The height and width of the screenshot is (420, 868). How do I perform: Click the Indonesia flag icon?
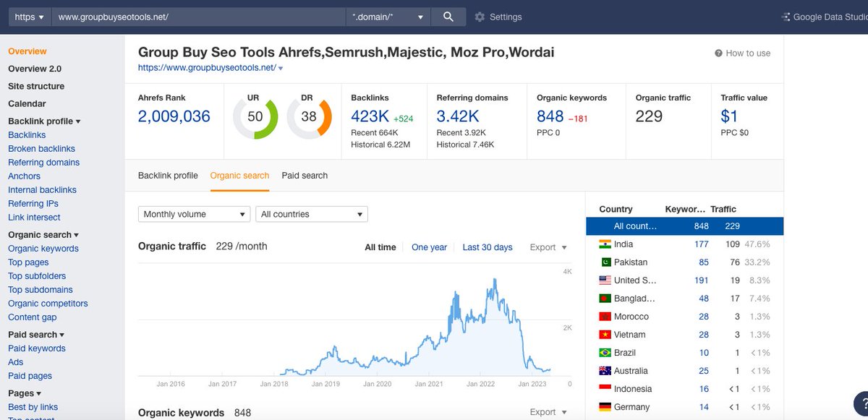(x=605, y=389)
